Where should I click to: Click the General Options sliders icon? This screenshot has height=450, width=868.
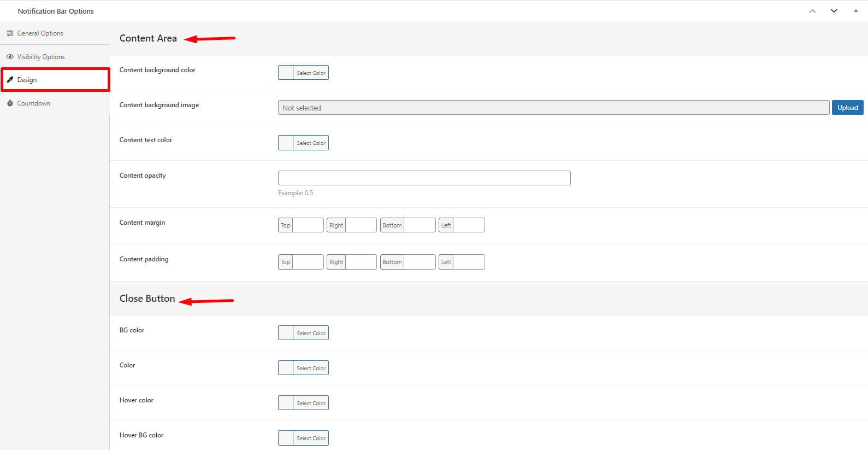[x=10, y=33]
